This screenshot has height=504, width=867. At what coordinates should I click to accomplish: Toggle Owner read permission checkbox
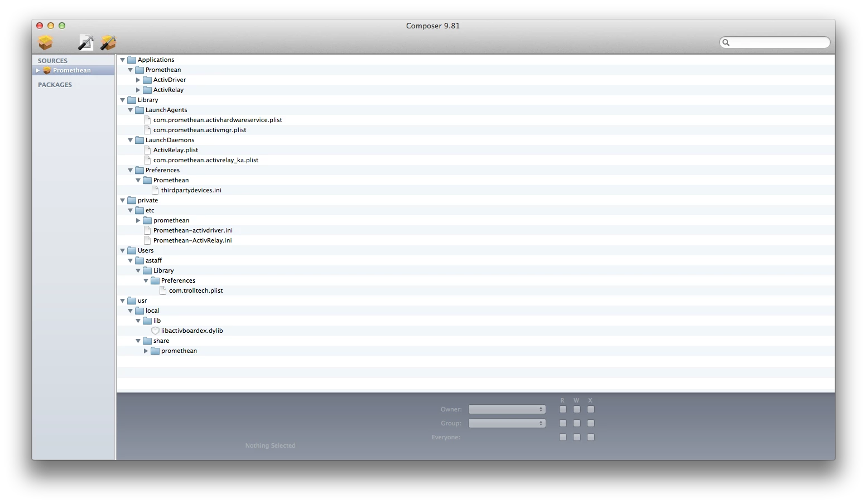(563, 409)
